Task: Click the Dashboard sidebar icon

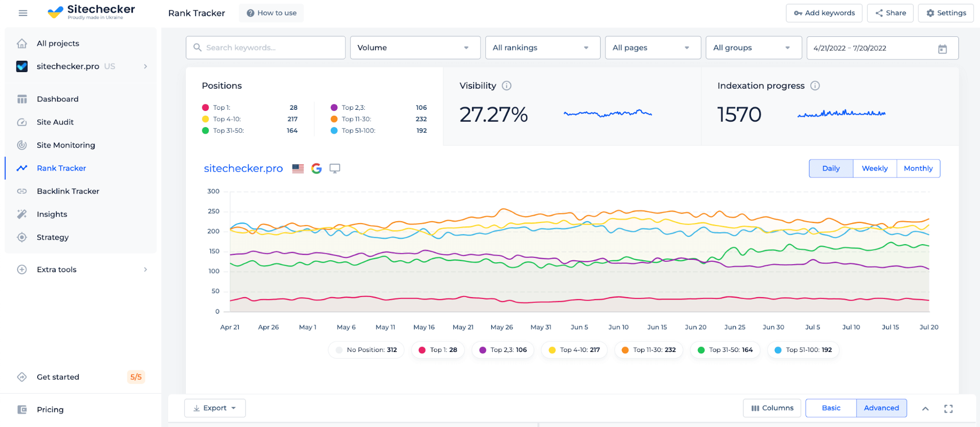Action: pyautogui.click(x=22, y=99)
